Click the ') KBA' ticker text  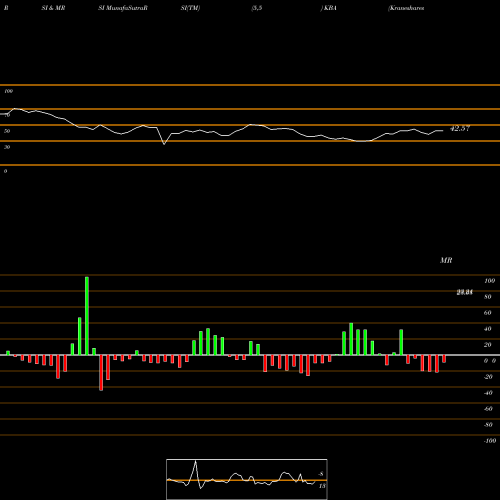pyautogui.click(x=328, y=8)
